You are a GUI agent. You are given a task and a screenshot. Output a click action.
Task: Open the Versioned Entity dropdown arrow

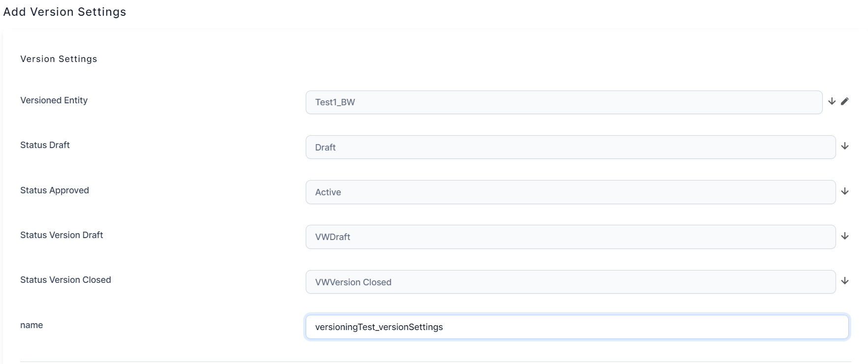[832, 101]
